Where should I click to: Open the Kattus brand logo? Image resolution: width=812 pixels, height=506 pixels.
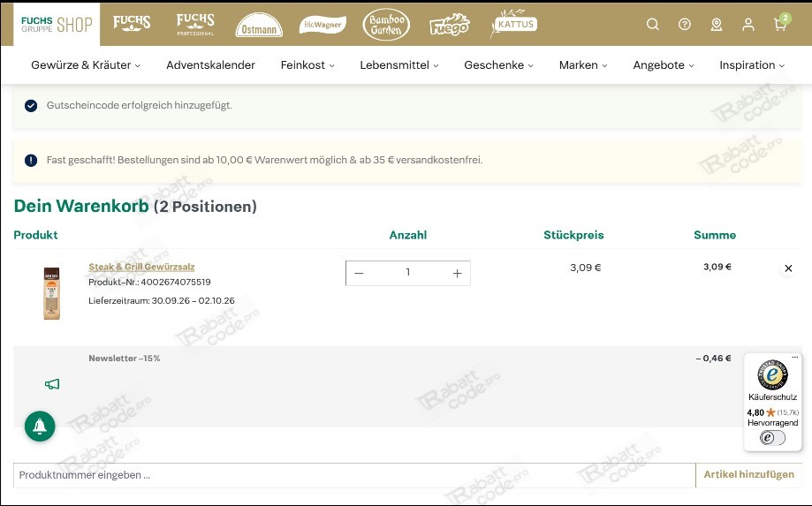[513, 24]
